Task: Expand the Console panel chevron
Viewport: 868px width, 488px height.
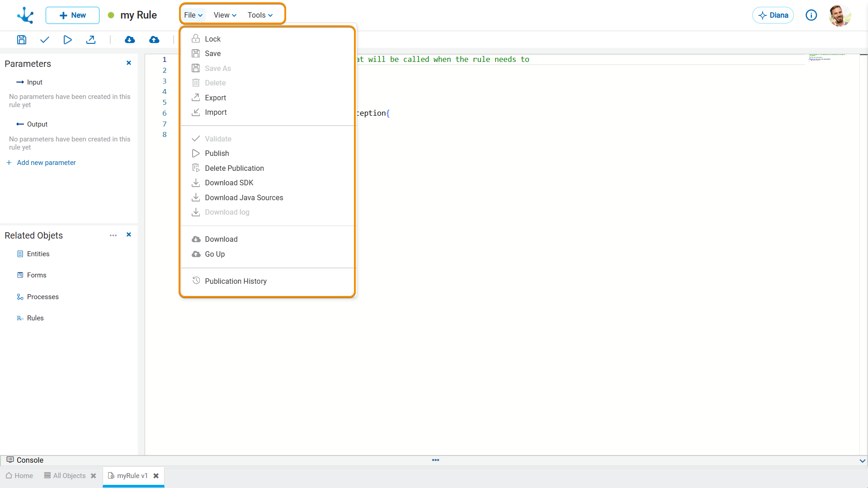Action: pos(862,461)
